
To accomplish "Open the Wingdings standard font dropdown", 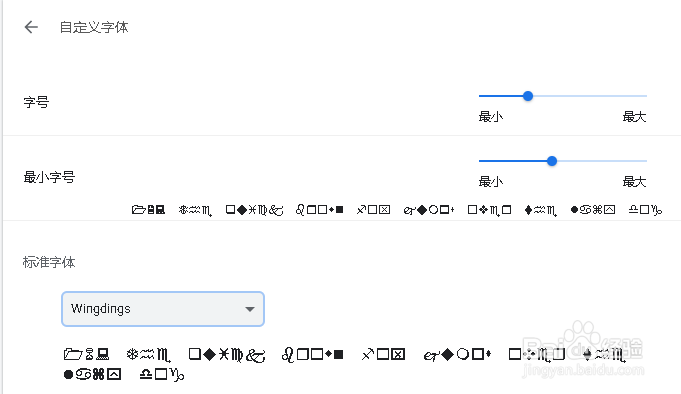I will 163,309.
